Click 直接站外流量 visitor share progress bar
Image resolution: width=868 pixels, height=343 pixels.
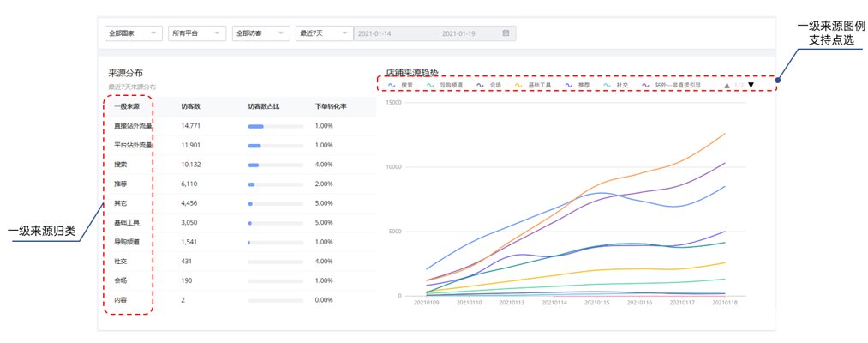(x=276, y=126)
